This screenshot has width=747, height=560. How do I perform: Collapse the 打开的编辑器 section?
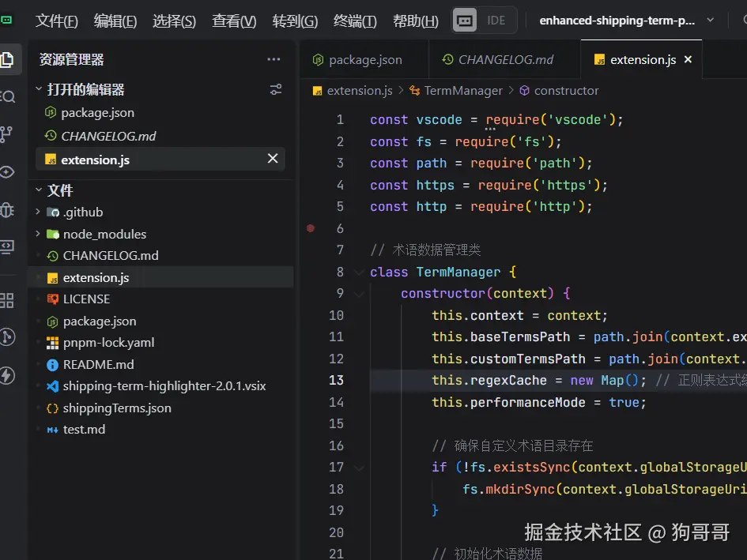(x=39, y=89)
